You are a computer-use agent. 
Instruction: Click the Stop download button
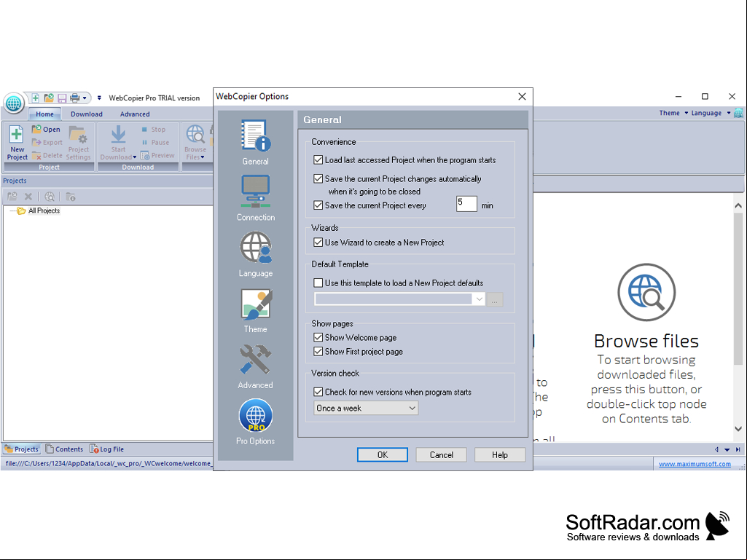coord(153,129)
